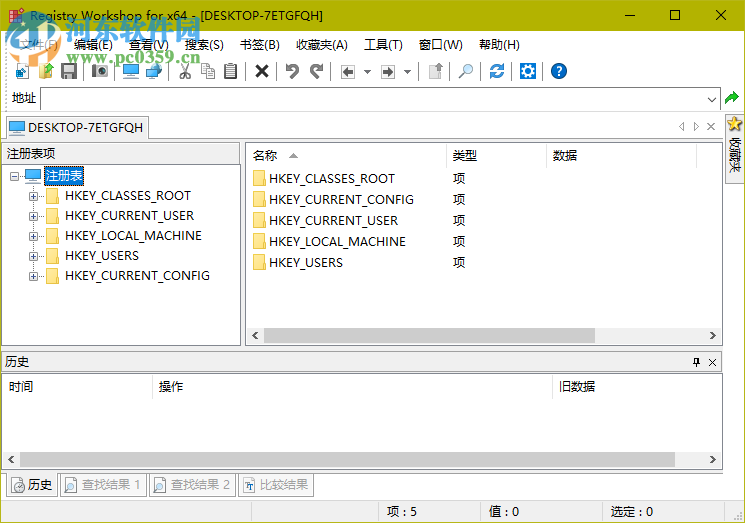Click the back navigation arrow icon
Viewport: 745px width, 523px height.
pyautogui.click(x=348, y=72)
